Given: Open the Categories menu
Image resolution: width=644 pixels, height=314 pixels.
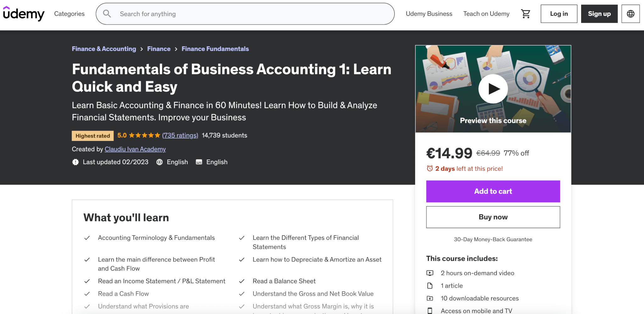Looking at the screenshot, I should 69,14.
